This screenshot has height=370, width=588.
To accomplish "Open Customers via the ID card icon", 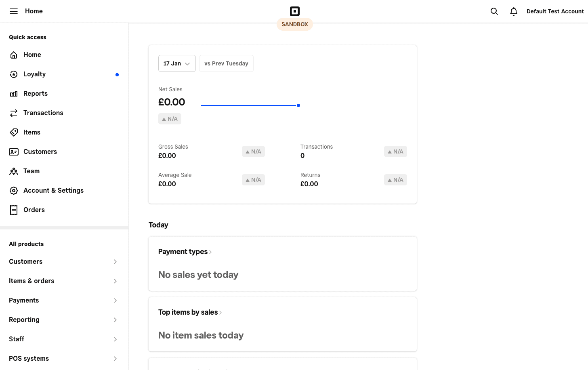I will [x=13, y=151].
